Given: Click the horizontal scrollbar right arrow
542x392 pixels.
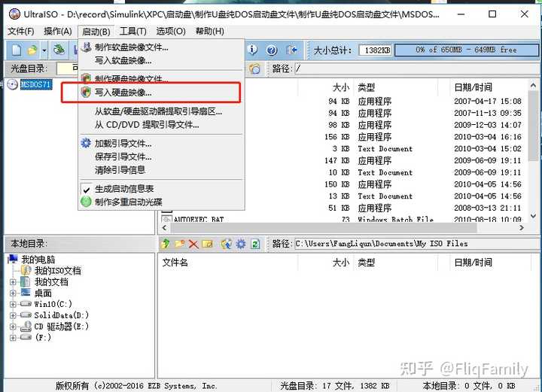Looking at the screenshot, I should [522, 228].
